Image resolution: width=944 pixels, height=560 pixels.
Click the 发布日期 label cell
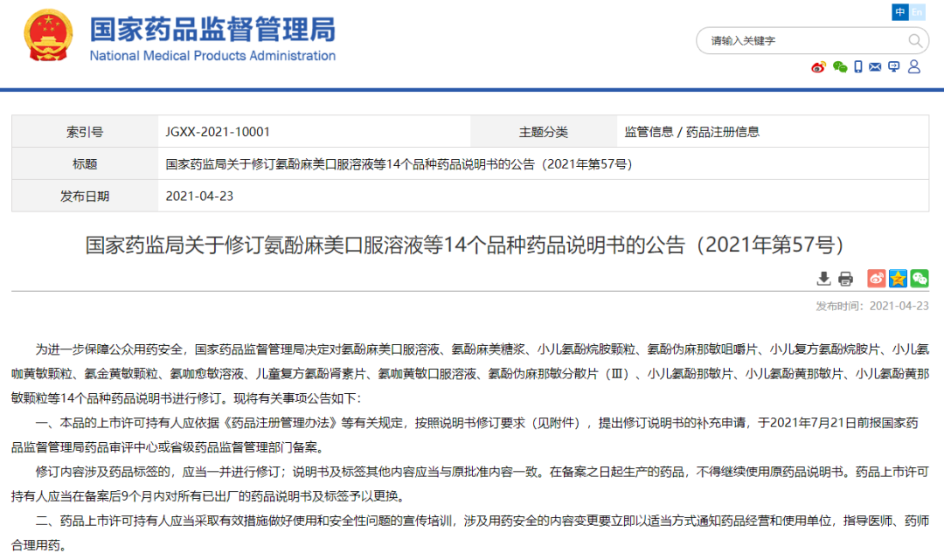click(85, 196)
